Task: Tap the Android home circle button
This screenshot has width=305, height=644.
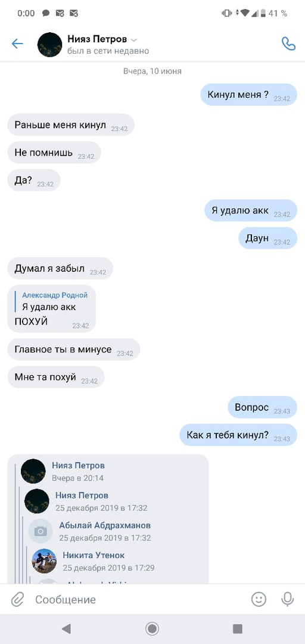Action: point(152,628)
